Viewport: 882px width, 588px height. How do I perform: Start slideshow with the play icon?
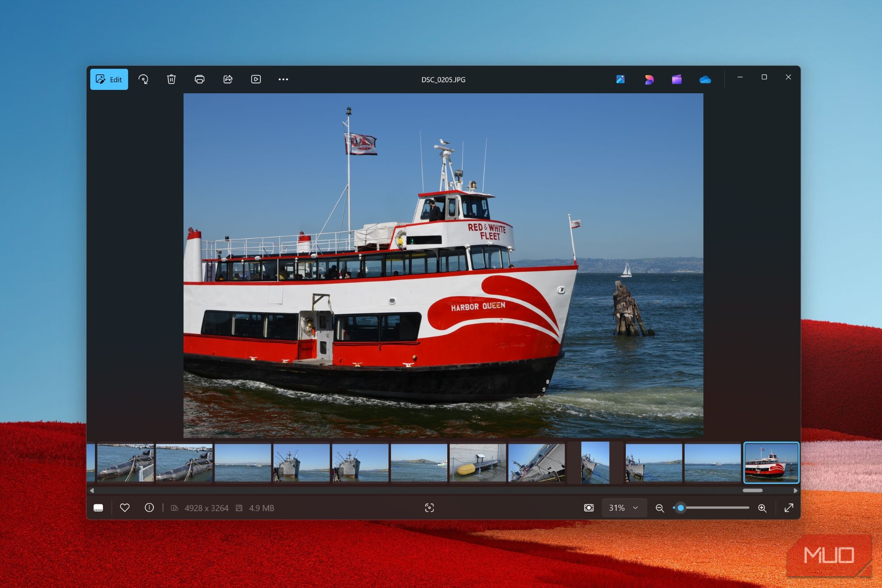256,79
